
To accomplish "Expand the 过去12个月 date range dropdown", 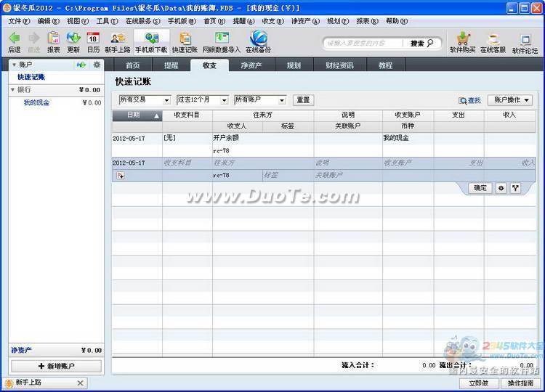I will (x=202, y=100).
